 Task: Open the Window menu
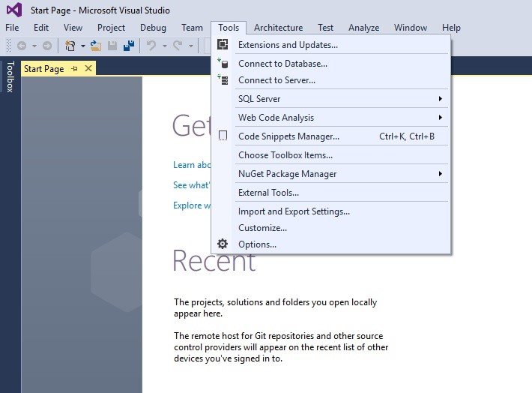(x=410, y=28)
